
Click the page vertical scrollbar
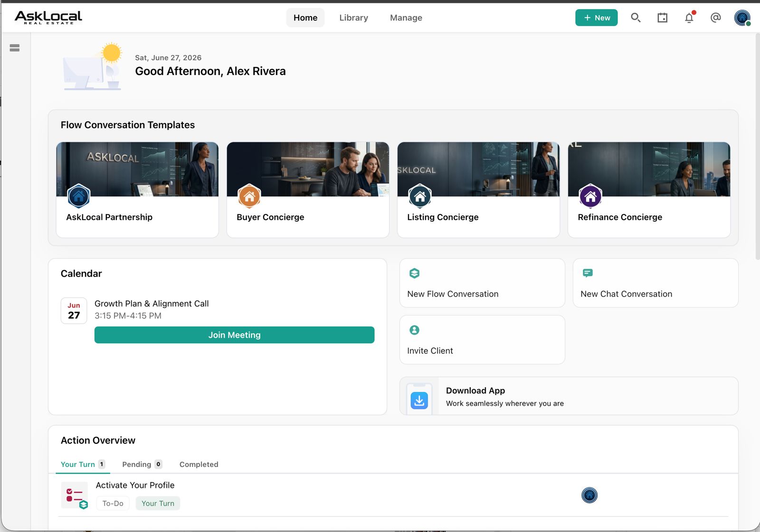tap(757, 146)
